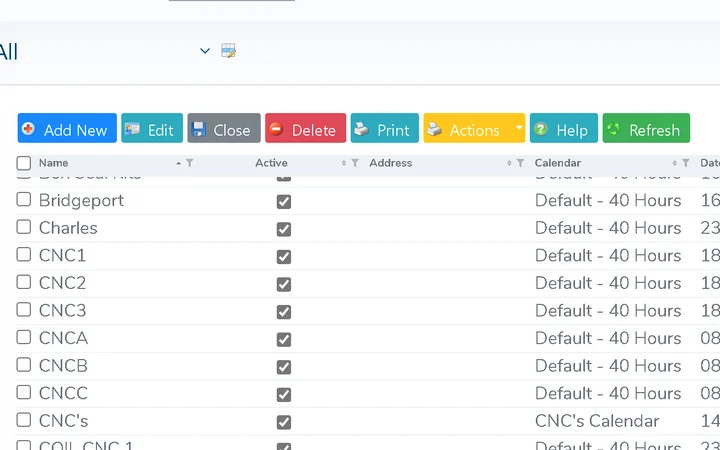Click the Calendar column header
The image size is (720, 450).
[557, 163]
